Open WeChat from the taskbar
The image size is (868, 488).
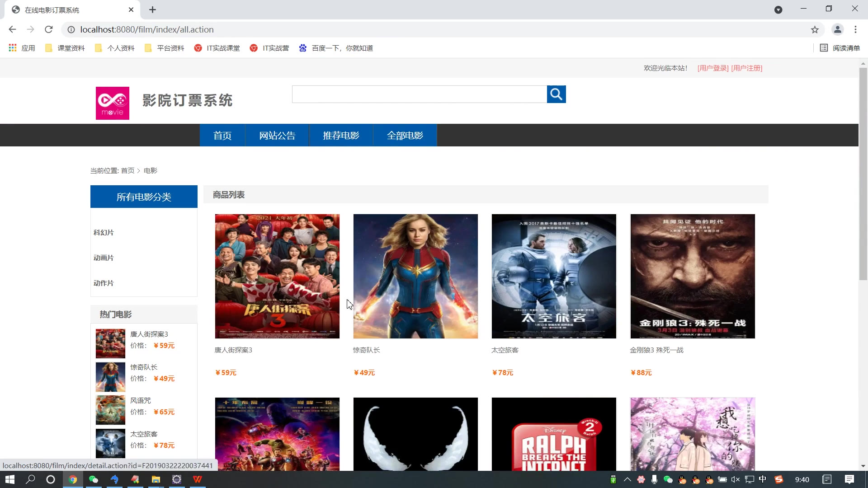tap(94, 479)
